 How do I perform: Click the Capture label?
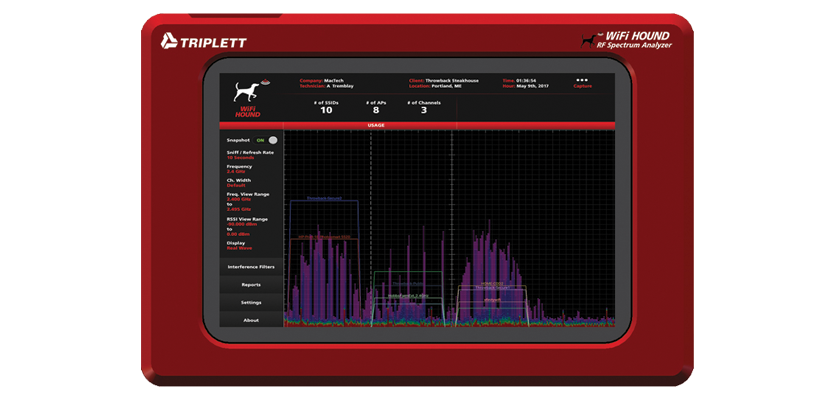(x=582, y=86)
